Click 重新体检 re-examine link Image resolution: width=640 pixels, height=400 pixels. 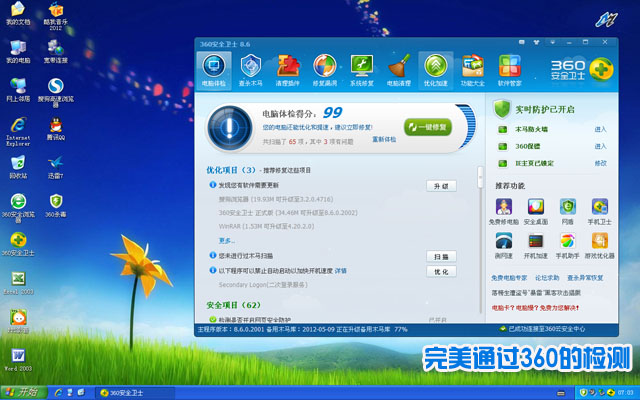pos(384,140)
